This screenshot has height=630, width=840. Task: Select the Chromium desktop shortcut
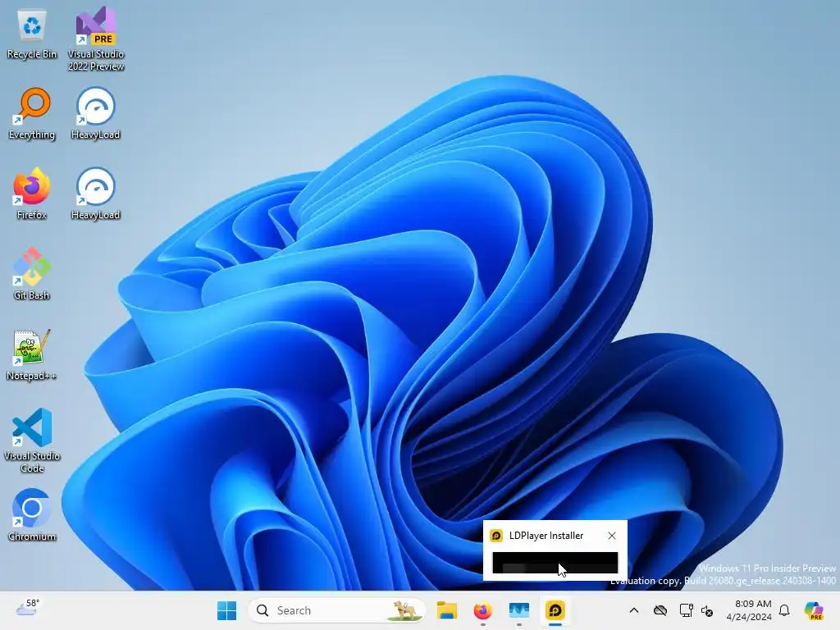[32, 515]
